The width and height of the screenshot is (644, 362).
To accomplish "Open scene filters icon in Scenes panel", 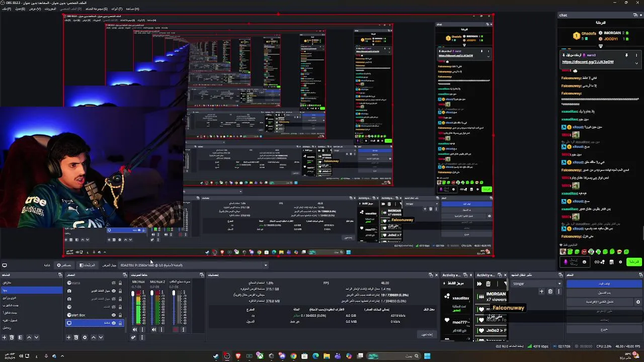I will (20, 337).
